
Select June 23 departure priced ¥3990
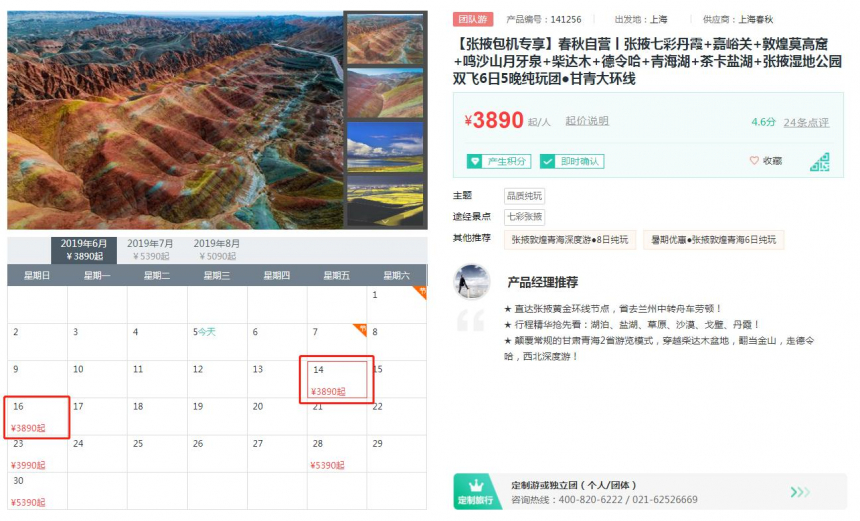pyautogui.click(x=38, y=454)
